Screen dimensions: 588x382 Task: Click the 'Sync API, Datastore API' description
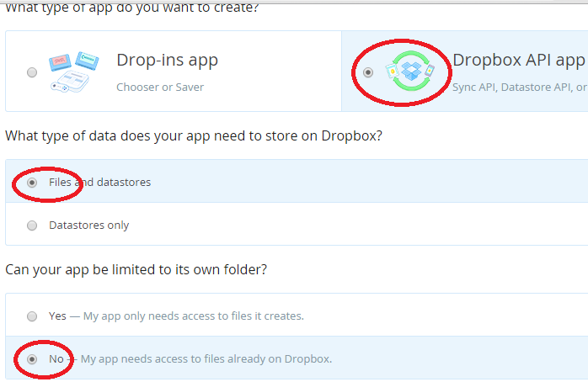[520, 88]
